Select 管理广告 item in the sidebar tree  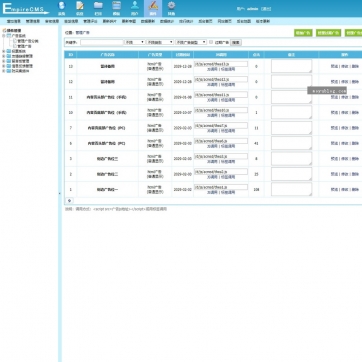pyautogui.click(x=24, y=46)
